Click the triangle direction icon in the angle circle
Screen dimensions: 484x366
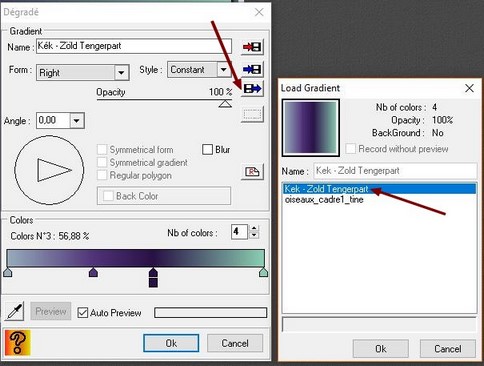(x=54, y=170)
